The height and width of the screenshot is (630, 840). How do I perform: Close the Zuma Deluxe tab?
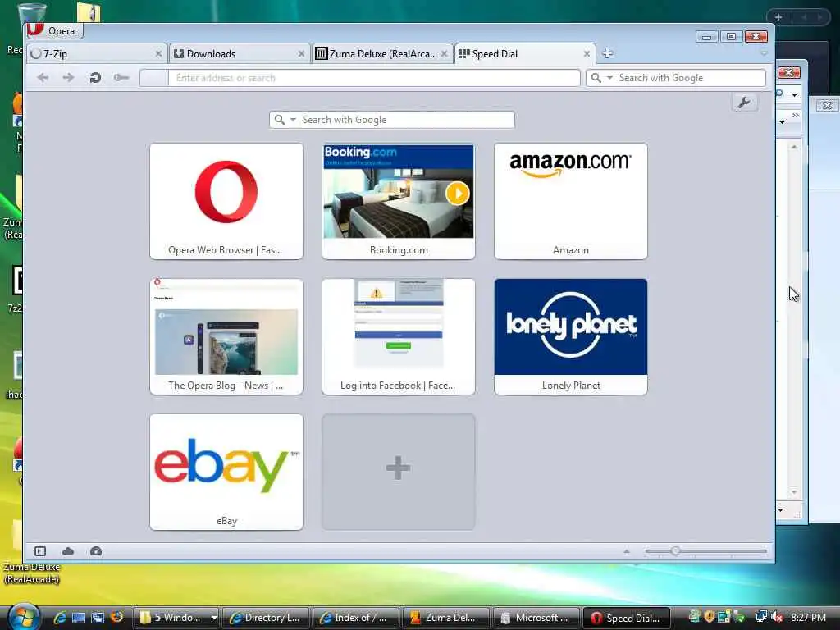[444, 53]
